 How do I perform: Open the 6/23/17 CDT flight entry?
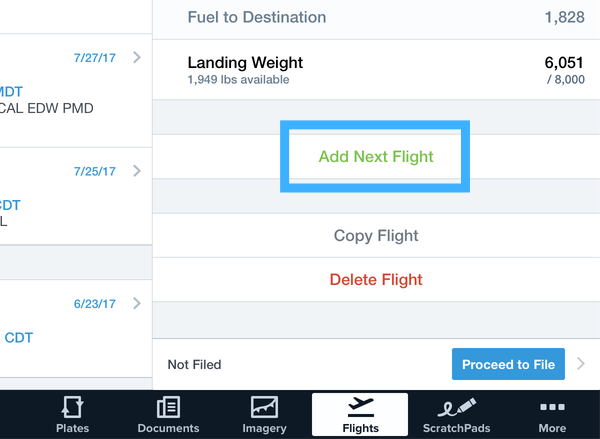pyautogui.click(x=76, y=328)
